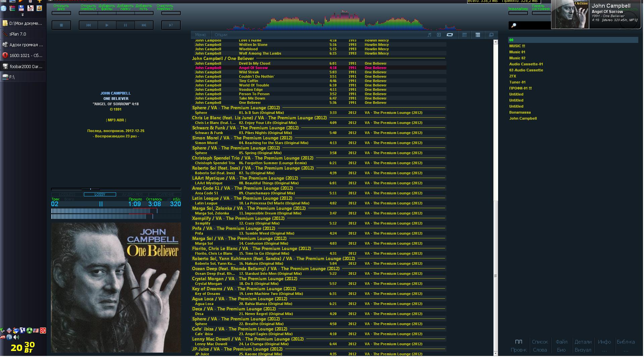Pause the current track

125,25
